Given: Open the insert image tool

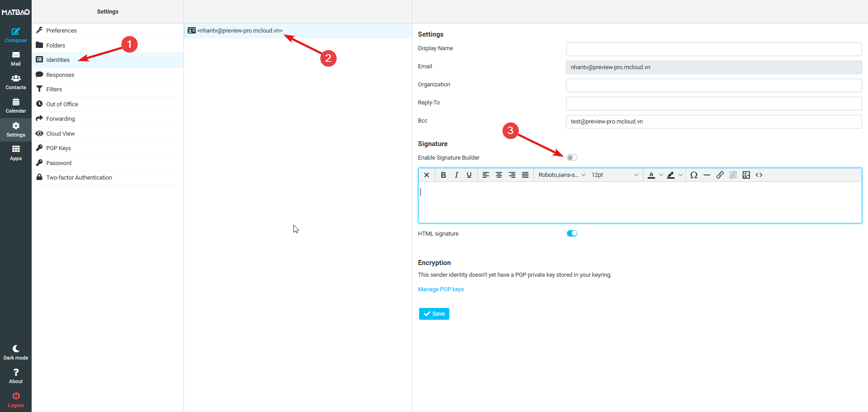Looking at the screenshot, I should tap(746, 175).
